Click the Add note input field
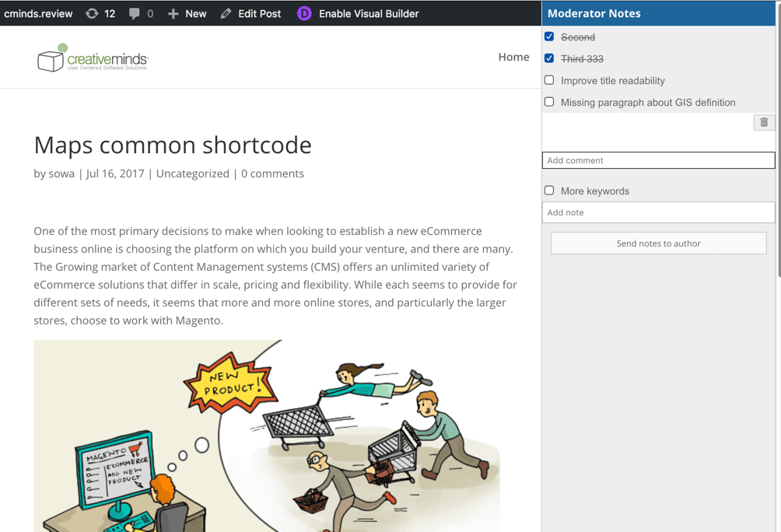This screenshot has width=781, height=532. (x=658, y=212)
